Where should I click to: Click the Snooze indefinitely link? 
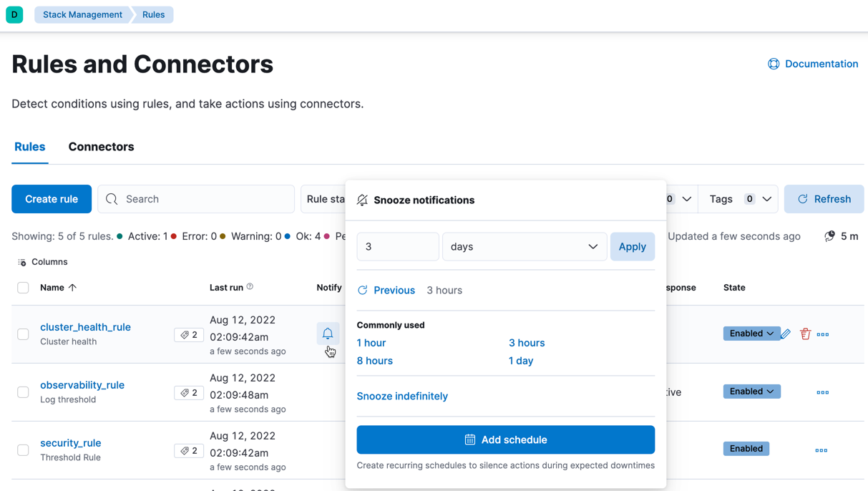tap(402, 396)
